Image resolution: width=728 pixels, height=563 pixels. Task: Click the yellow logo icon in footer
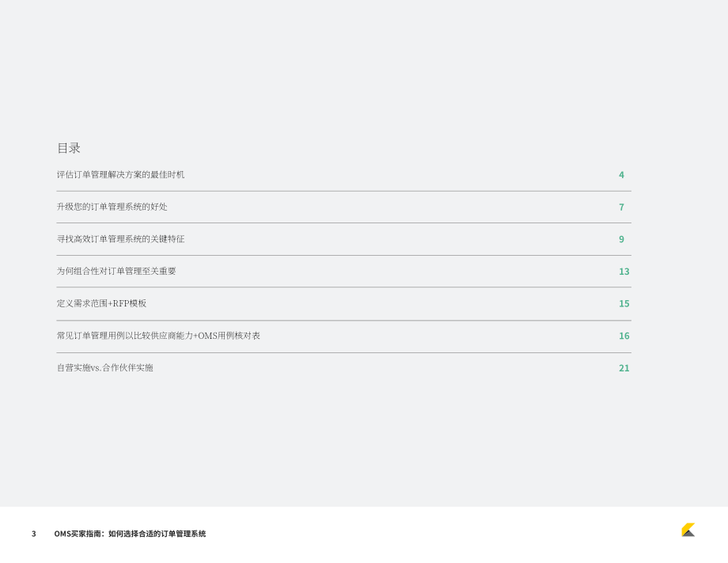click(688, 530)
